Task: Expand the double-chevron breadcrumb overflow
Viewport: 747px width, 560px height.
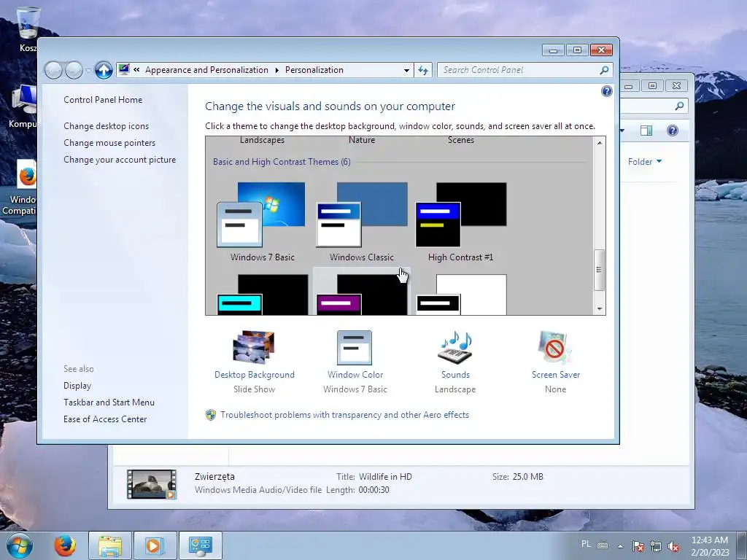Action: pos(136,70)
